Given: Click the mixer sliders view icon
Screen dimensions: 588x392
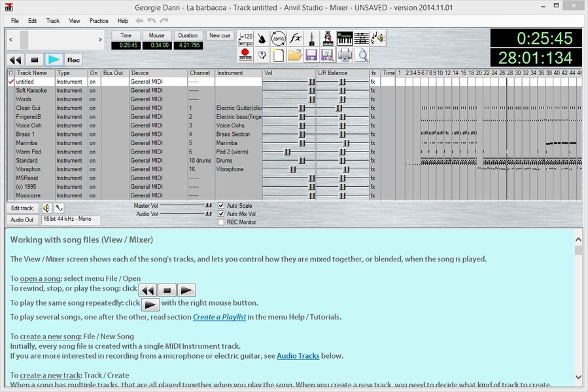Looking at the screenshot, I should (x=361, y=39).
